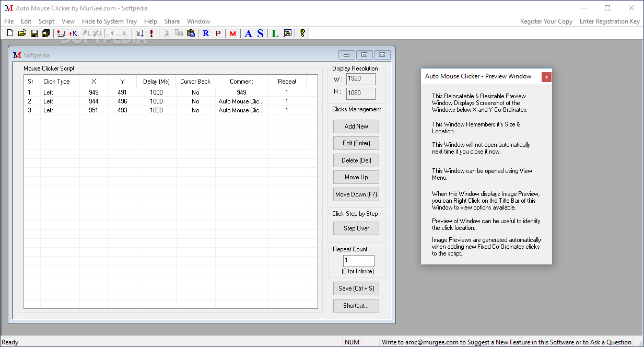Click the red exclamation mark toolbar icon
This screenshot has height=347, width=644.
(x=151, y=33)
